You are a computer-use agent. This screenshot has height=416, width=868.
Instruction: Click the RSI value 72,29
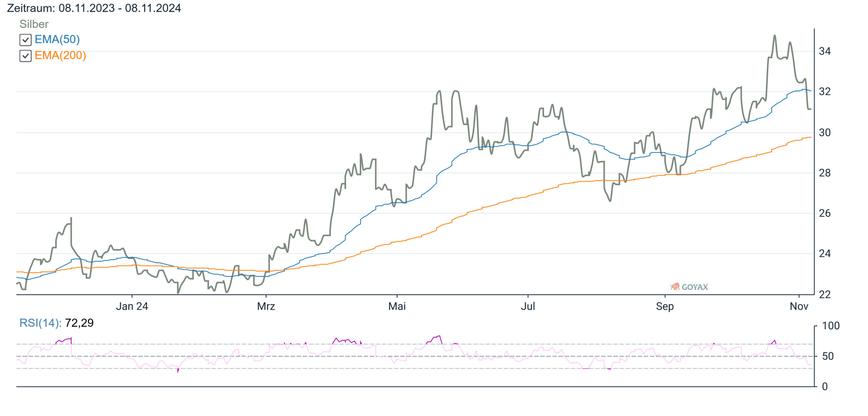click(x=79, y=323)
